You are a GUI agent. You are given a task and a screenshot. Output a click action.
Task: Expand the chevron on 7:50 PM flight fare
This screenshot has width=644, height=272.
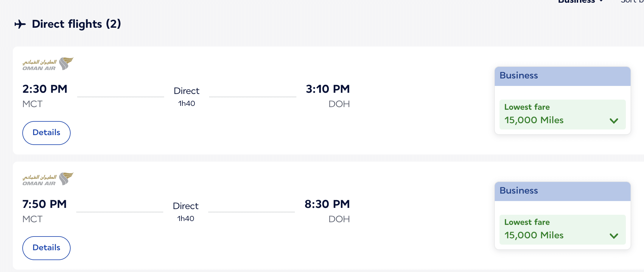(x=614, y=236)
